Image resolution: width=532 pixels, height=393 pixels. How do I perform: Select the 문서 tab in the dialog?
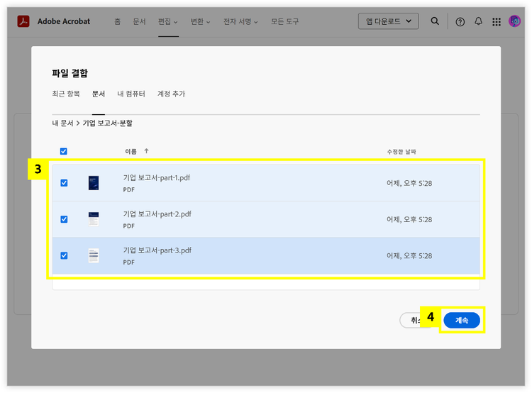click(99, 94)
